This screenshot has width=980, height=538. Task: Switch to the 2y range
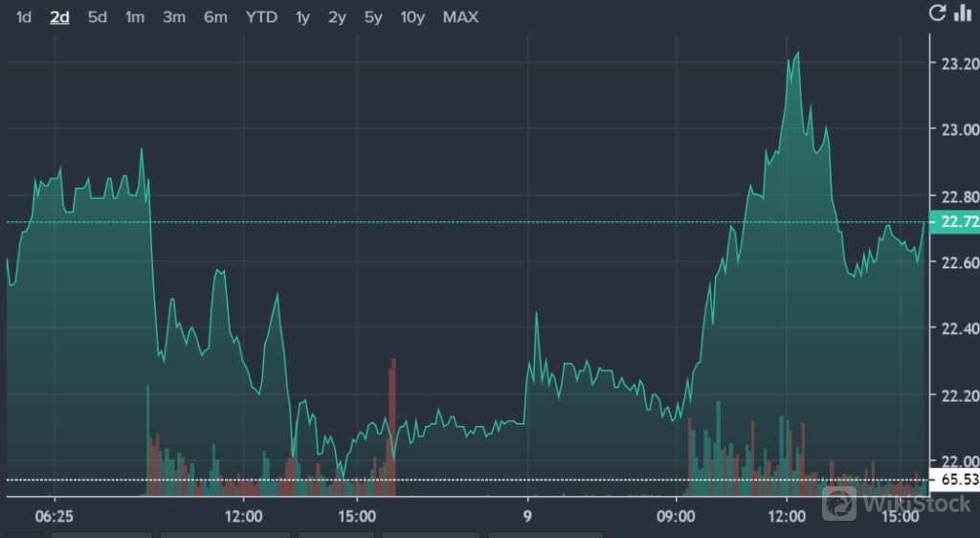[337, 17]
